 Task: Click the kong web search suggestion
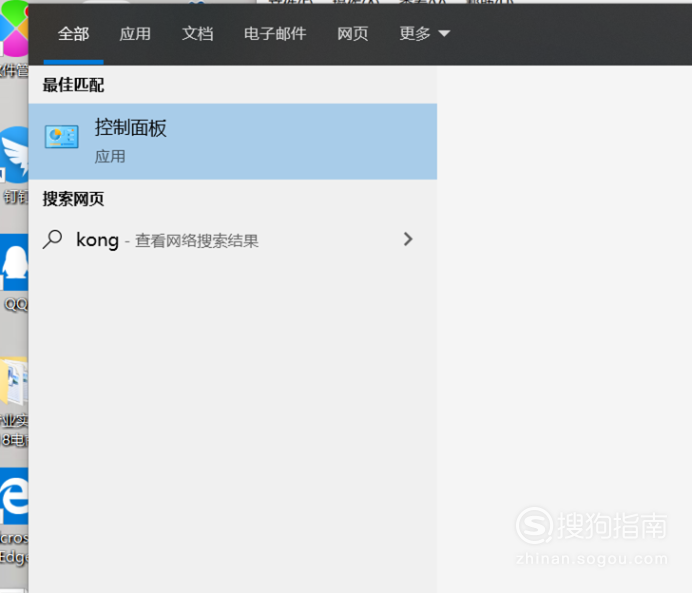coord(233,240)
